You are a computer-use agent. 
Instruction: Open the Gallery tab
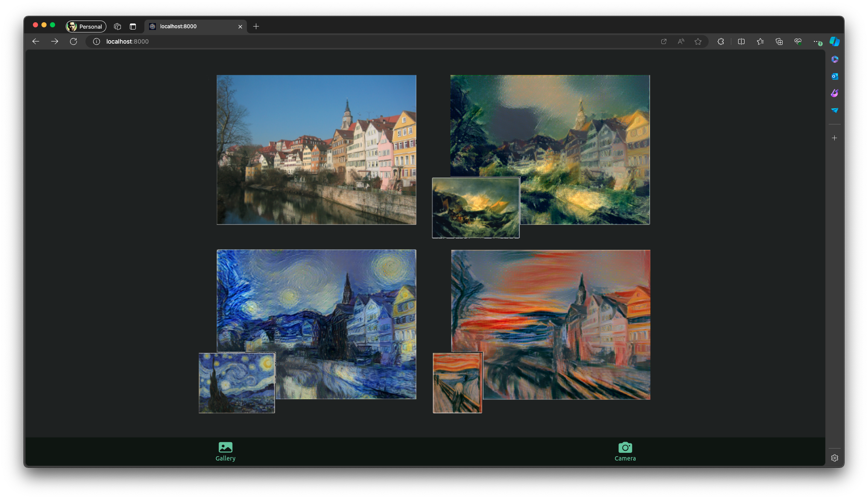(225, 452)
